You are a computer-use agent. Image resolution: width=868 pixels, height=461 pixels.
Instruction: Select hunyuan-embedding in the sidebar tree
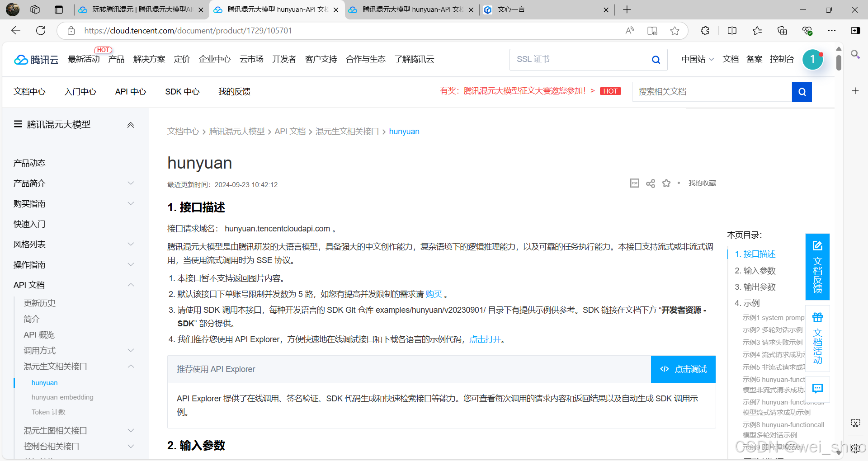62,397
